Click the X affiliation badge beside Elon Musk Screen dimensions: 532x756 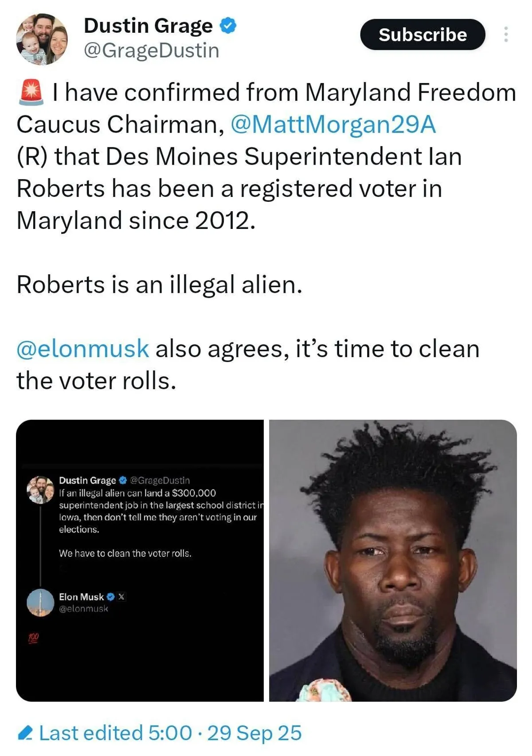[121, 597]
